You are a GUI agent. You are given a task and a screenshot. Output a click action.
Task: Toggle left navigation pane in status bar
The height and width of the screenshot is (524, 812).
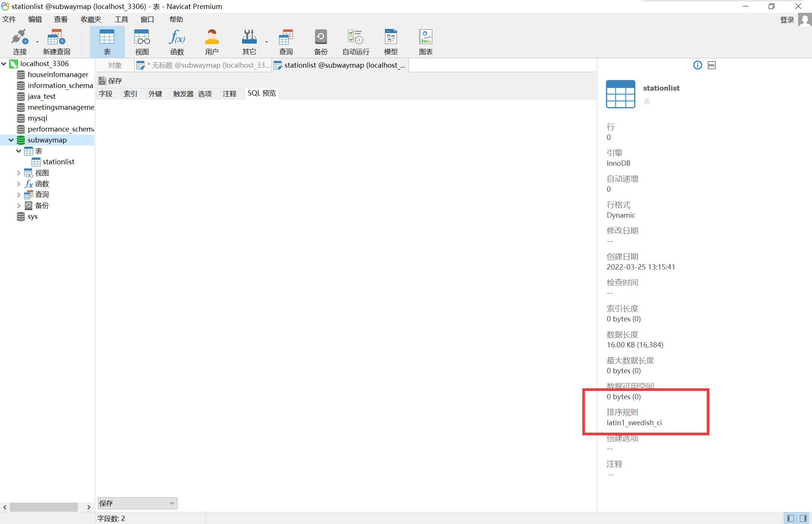[791, 518]
